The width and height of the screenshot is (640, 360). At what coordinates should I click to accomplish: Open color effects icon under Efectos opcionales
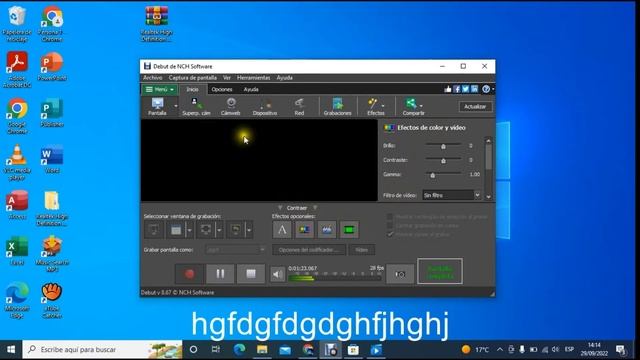coord(304,230)
